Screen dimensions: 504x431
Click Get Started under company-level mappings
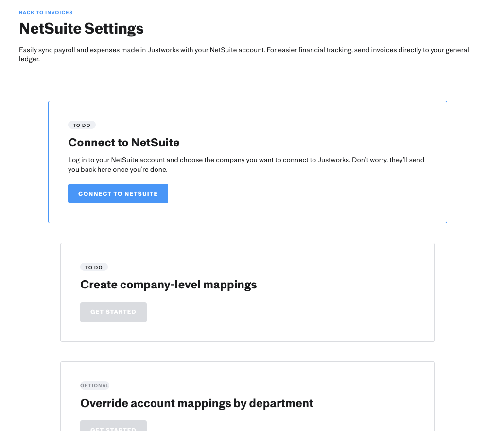pyautogui.click(x=113, y=312)
